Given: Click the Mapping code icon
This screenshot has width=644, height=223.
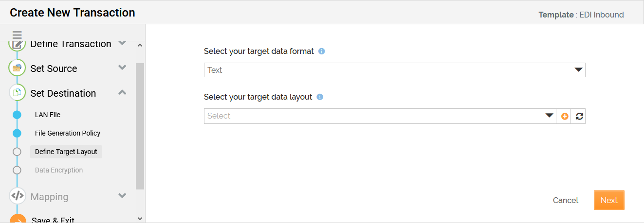Looking at the screenshot, I should coord(18,196).
